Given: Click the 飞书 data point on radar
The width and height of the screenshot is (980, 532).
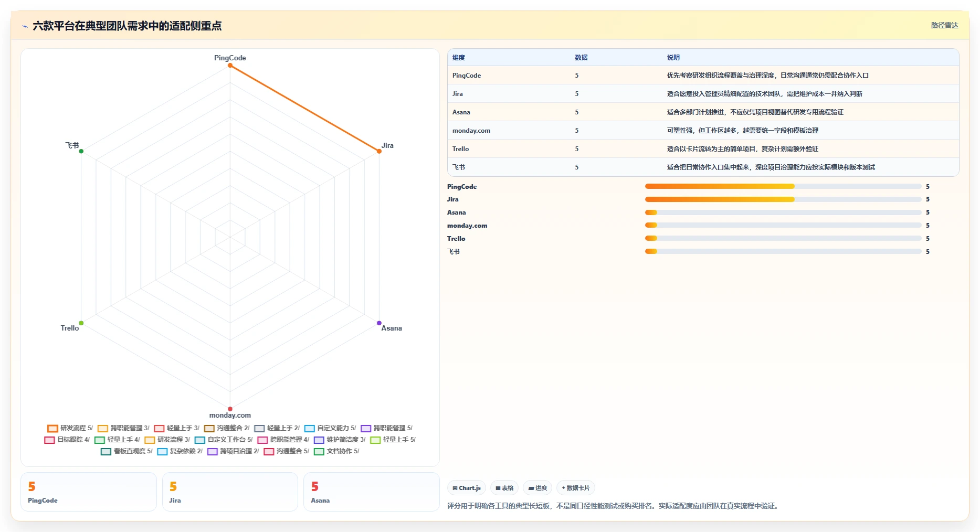Looking at the screenshot, I should 81,151.
